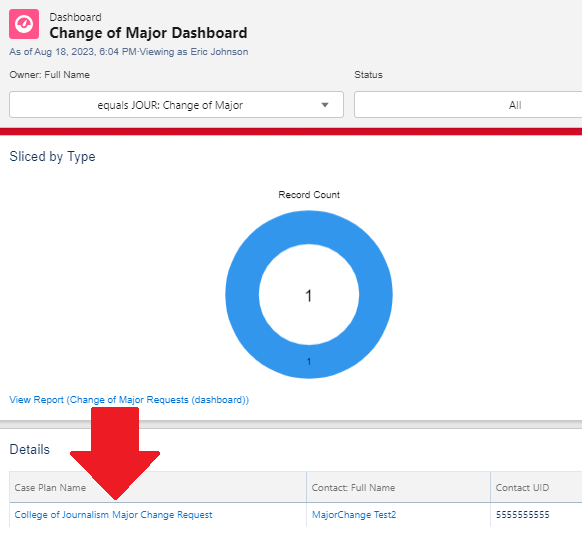Click the Change of Major Dashboard title
582x556 pixels.
click(148, 33)
